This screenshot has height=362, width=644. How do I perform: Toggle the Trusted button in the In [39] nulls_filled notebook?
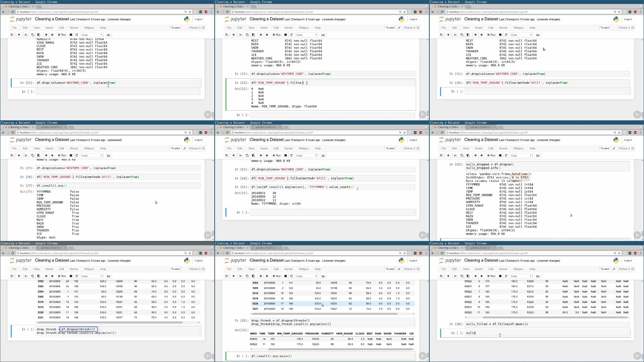[x=605, y=269]
